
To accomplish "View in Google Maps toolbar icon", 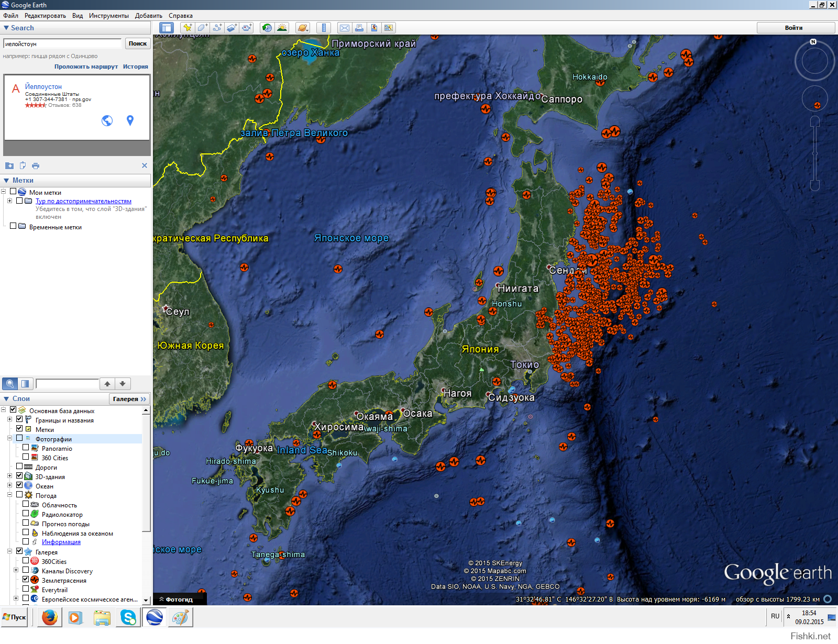I will pos(388,28).
